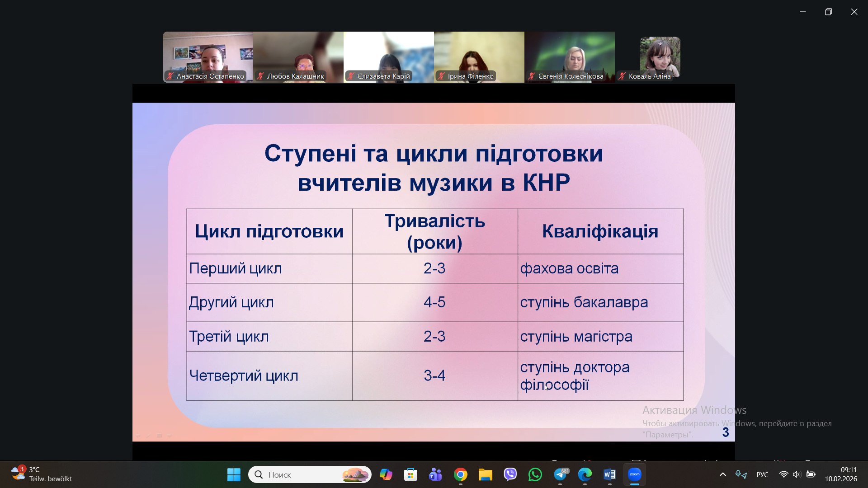Open Microsoft Store from taskbar
Screen dimensions: 868x488
(410, 474)
